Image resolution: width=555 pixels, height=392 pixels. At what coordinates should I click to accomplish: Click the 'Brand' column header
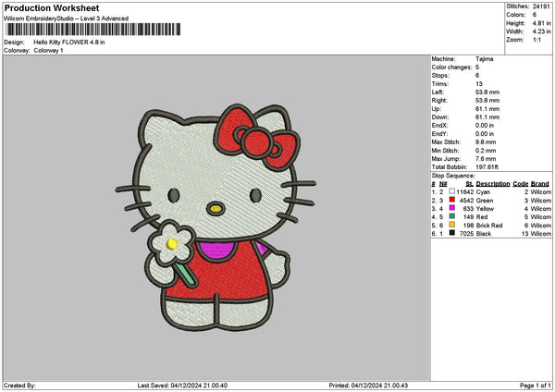(540, 184)
